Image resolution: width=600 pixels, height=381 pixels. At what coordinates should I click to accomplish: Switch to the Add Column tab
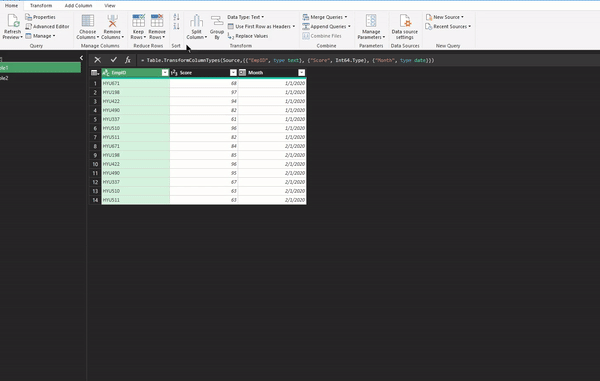[78, 5]
